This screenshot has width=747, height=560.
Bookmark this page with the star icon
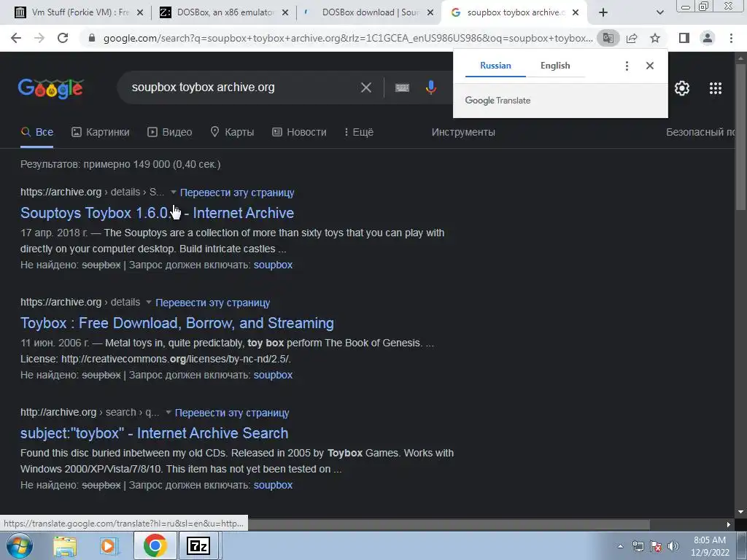pos(655,38)
